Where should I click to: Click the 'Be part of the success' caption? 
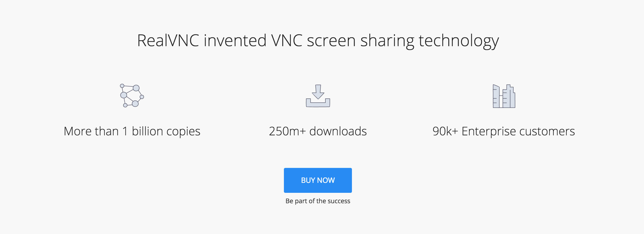pyautogui.click(x=318, y=201)
